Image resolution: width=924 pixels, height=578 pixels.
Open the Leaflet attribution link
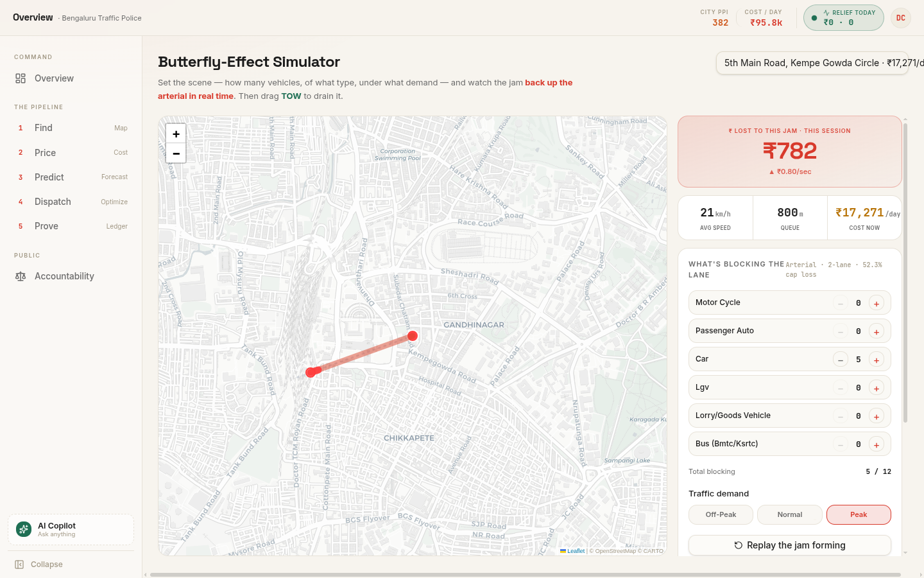tap(572, 551)
